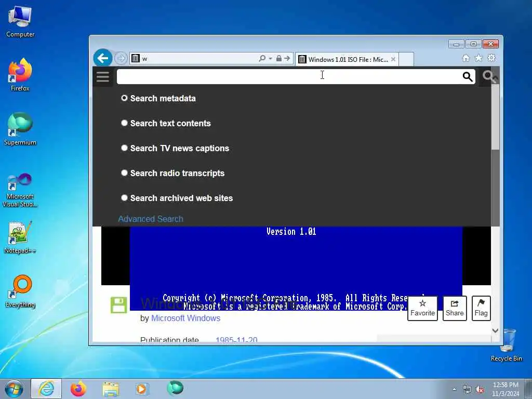
Task: Open the 1985-11-20 publication date link
Action: 236,339
